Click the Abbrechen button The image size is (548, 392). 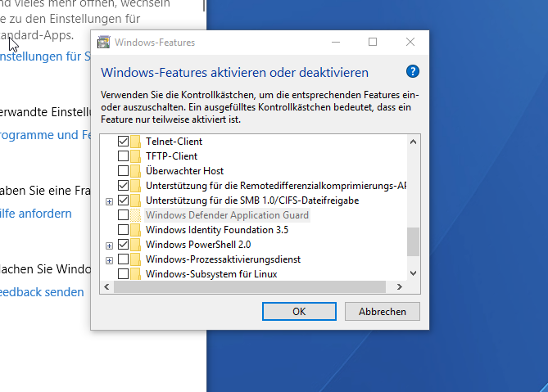click(x=383, y=311)
